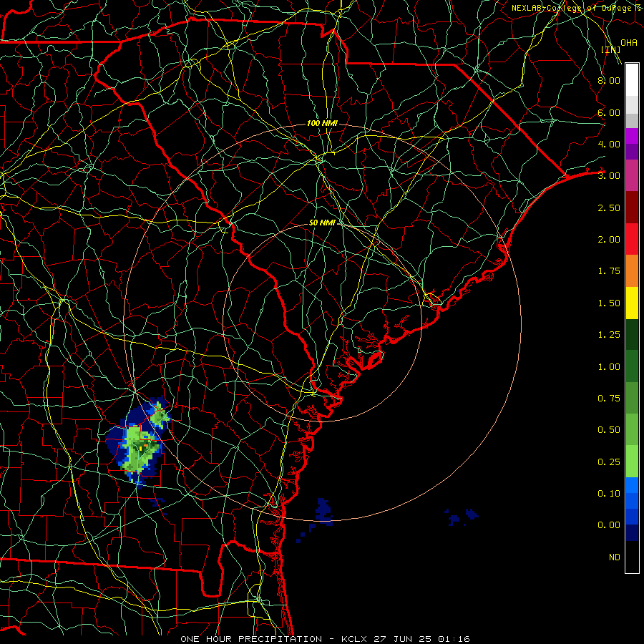This screenshot has width=644, height=644.
Task: Click the OHA product code label
Action: pos(629,43)
